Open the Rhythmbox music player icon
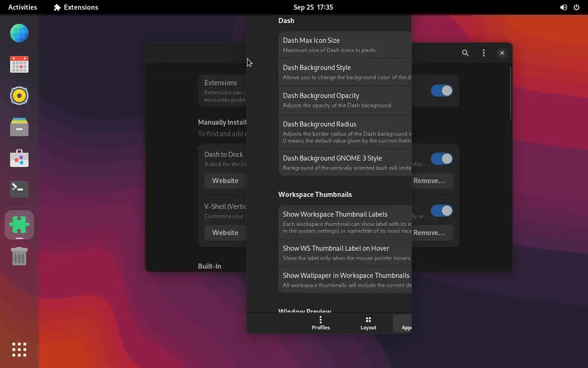The image size is (588, 368). (x=19, y=96)
